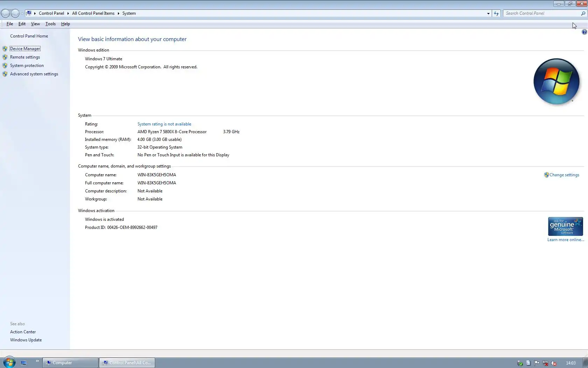Click the taskbar clock showing 14:03

pos(570,363)
